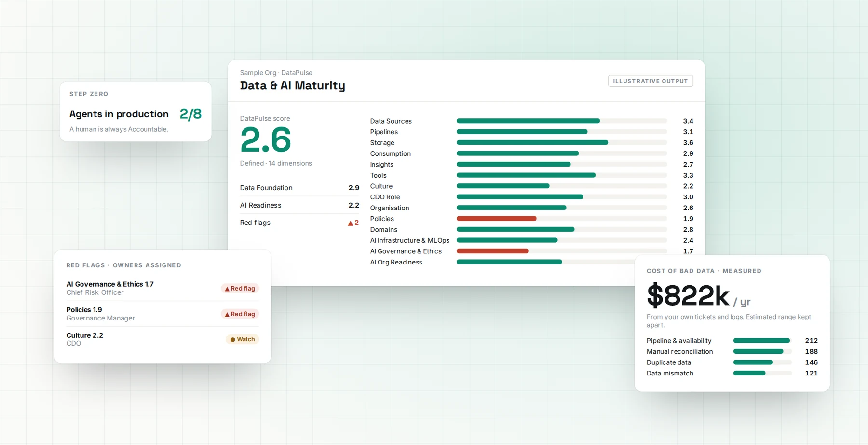Click the Domains dimension label
868x445 pixels.
click(384, 230)
